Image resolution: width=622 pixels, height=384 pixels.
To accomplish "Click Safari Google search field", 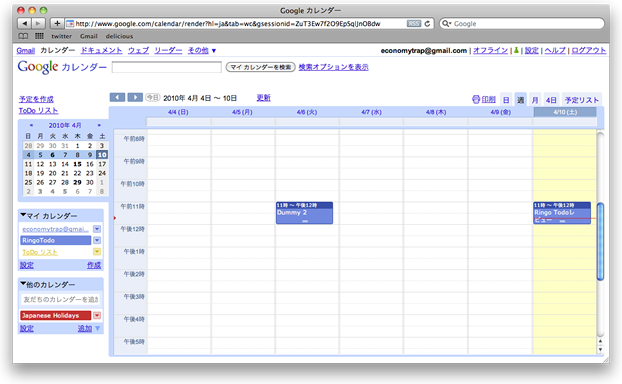I will [522, 23].
